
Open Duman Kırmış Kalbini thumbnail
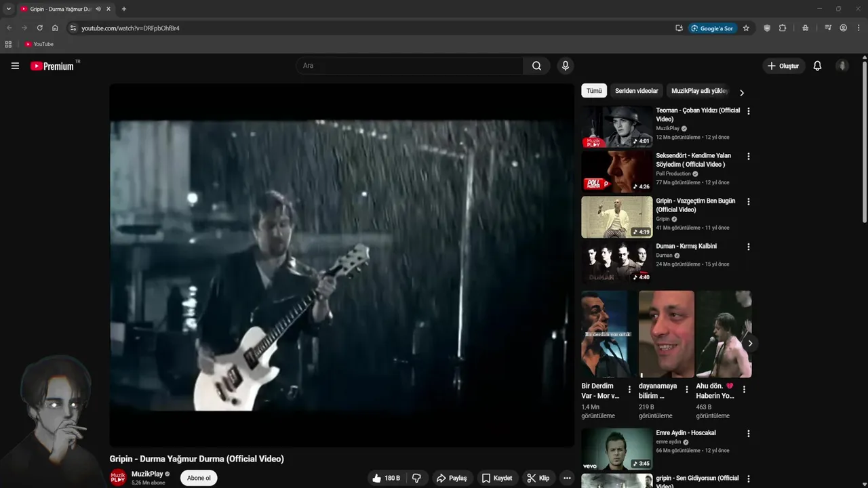tap(617, 263)
